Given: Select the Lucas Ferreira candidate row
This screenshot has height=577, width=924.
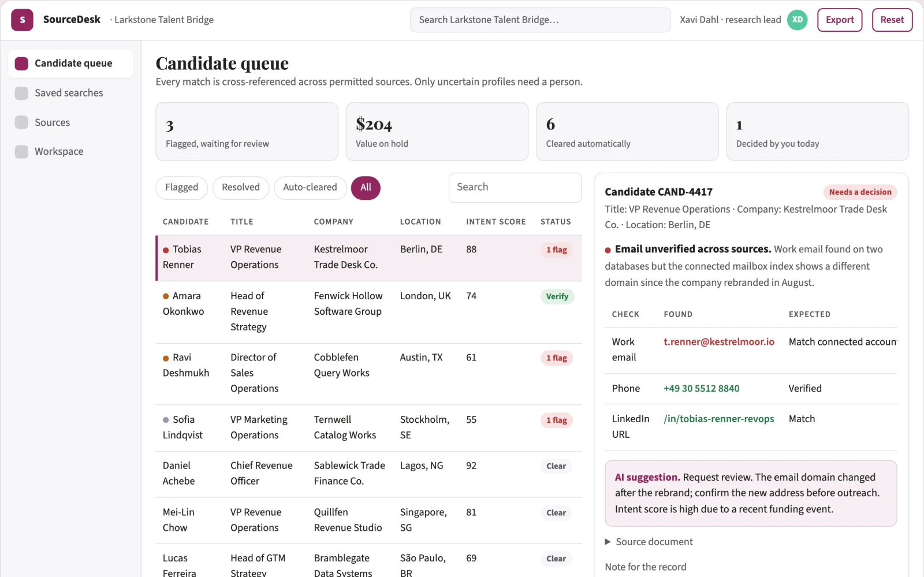Looking at the screenshot, I should [x=368, y=561].
